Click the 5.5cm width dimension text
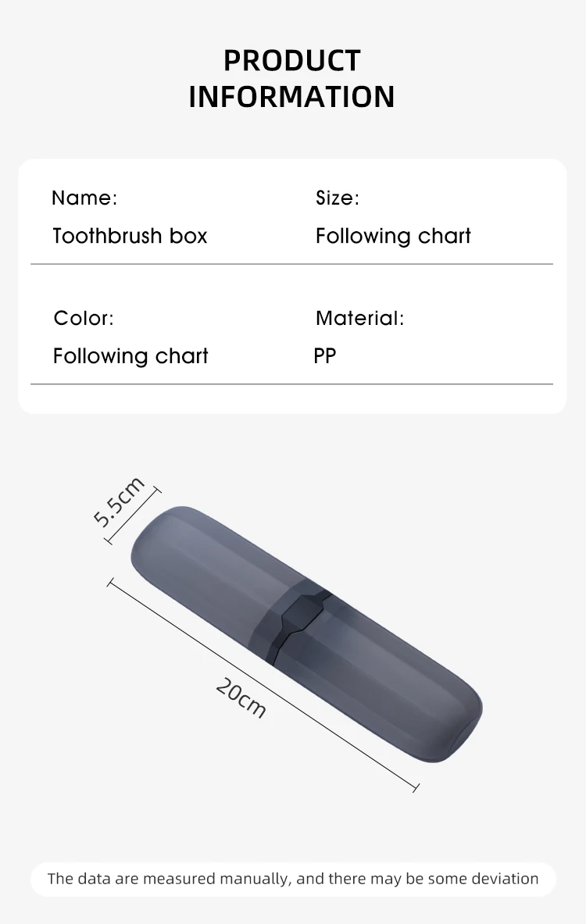This screenshot has height=924, width=586. tap(119, 501)
